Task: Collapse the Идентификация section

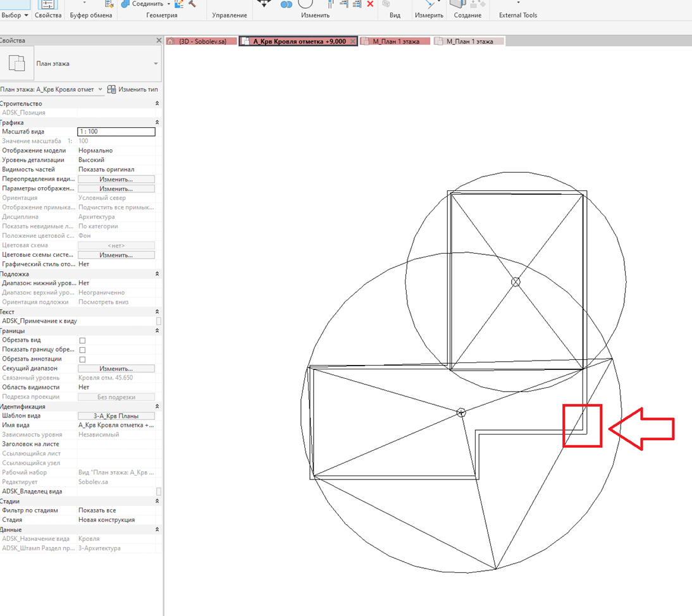Action: (x=157, y=406)
